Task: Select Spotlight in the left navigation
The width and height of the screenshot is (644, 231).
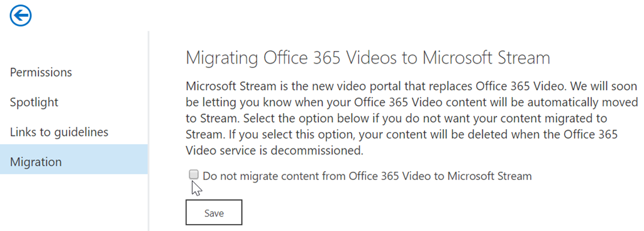Action: (34, 103)
